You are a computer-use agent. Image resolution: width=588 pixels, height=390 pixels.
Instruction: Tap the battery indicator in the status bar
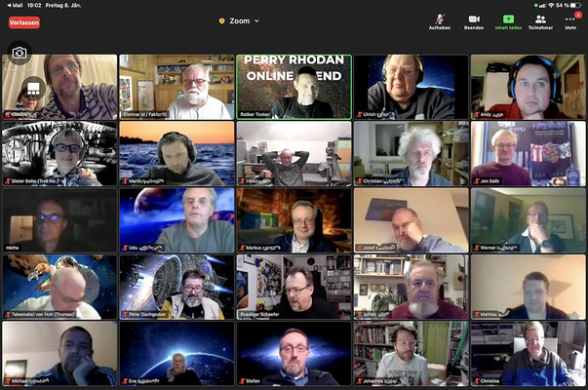(575, 5)
